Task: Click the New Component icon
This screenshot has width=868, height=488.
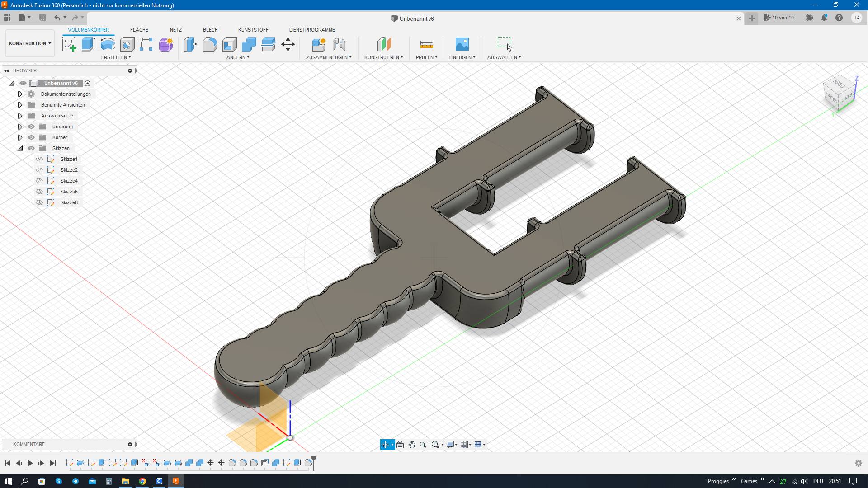Action: click(x=319, y=44)
